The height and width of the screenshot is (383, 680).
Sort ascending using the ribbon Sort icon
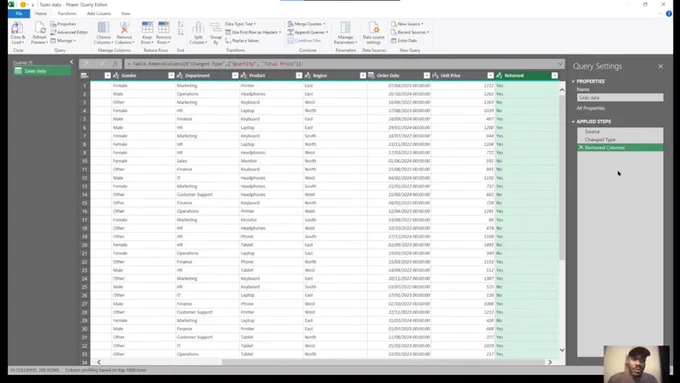(180, 24)
